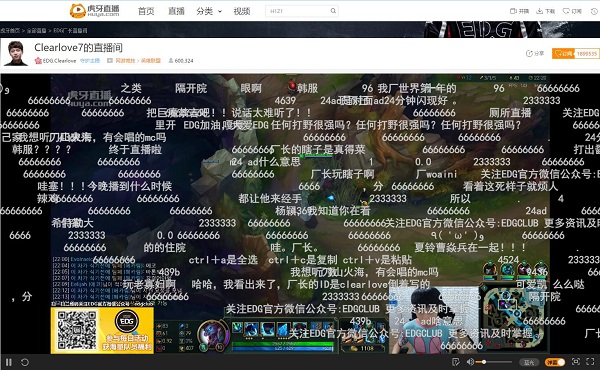Open the 直播 nav item
This screenshot has width=600, height=370.
point(176,11)
